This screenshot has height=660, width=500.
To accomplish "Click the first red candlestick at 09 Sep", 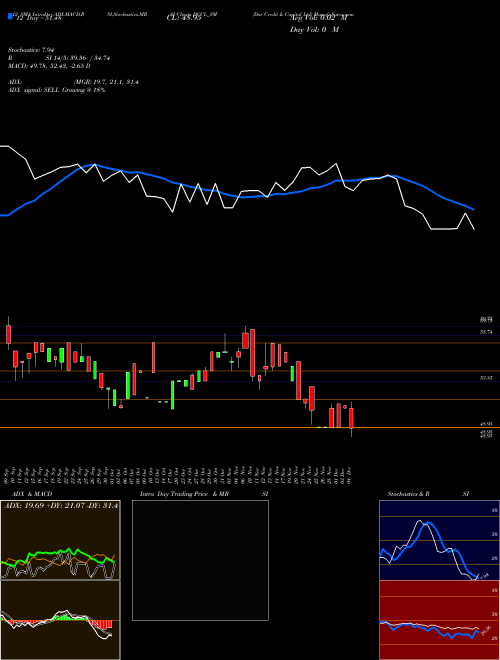I will pyautogui.click(x=8, y=334).
